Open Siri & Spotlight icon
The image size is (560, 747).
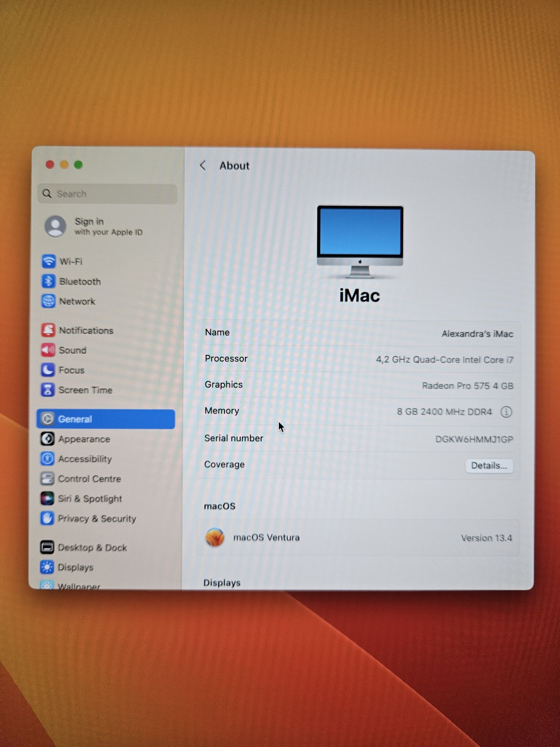47,498
